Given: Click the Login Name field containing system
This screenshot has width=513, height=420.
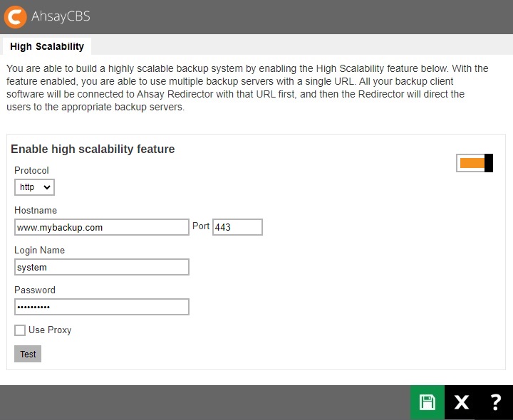Looking at the screenshot, I should tap(101, 267).
